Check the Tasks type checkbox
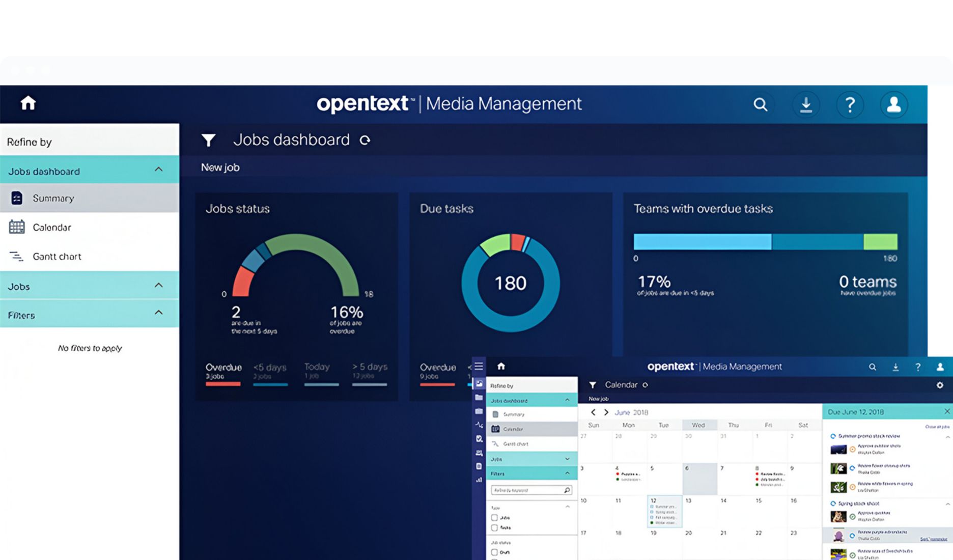The width and height of the screenshot is (953, 560). pos(494,527)
